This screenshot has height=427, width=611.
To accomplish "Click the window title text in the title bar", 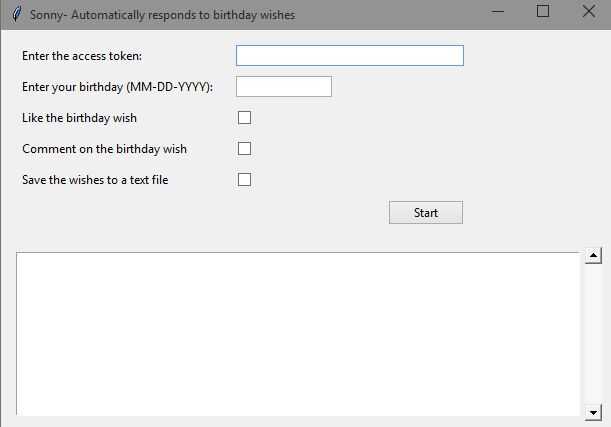I will [162, 15].
